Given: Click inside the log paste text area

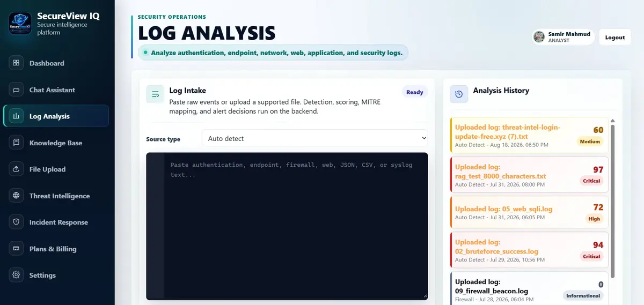Looking at the screenshot, I should [287, 226].
